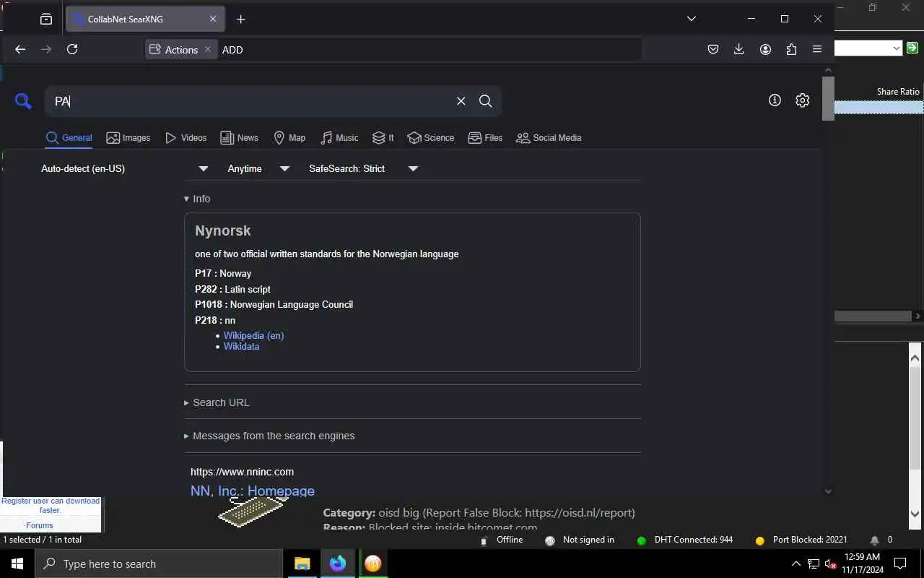List all tabs with the chevron
The image size is (924, 578).
coord(691,19)
